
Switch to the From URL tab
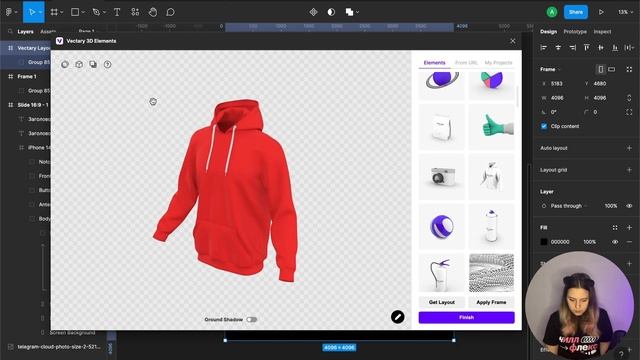pyautogui.click(x=466, y=62)
